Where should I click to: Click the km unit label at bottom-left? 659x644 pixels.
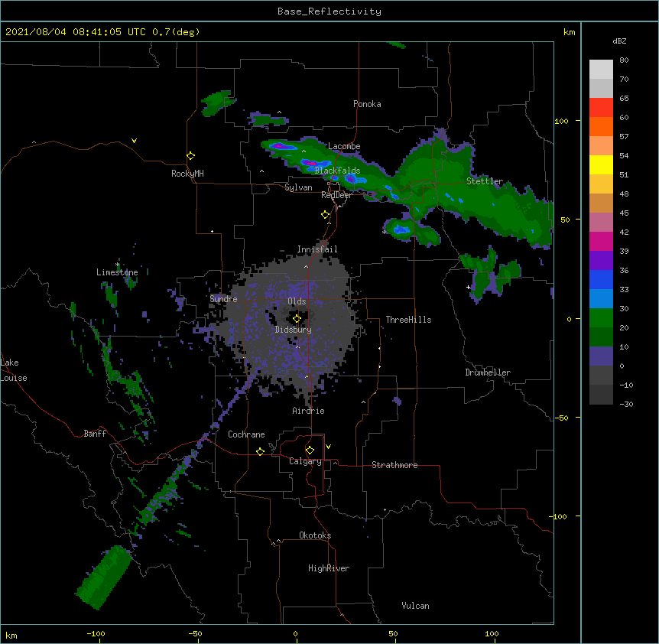pyautogui.click(x=11, y=635)
